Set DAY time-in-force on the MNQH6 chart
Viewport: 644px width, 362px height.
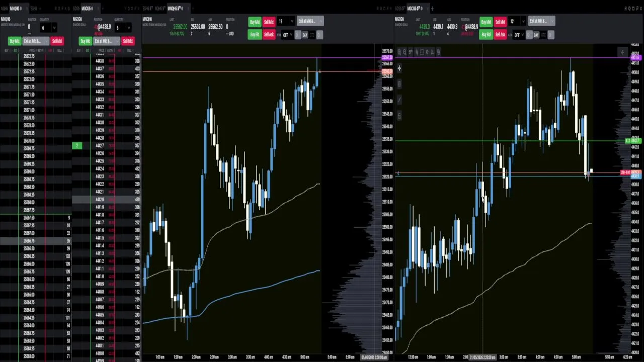pyautogui.click(x=305, y=35)
